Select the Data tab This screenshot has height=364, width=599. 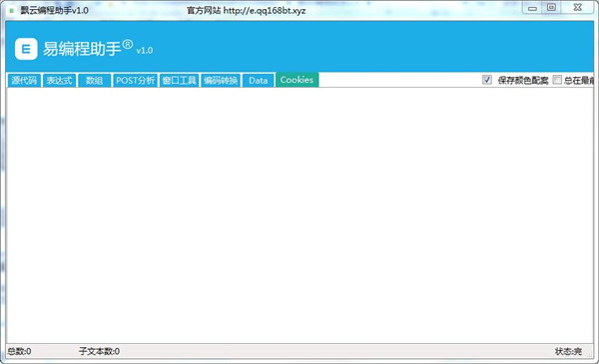pos(259,81)
